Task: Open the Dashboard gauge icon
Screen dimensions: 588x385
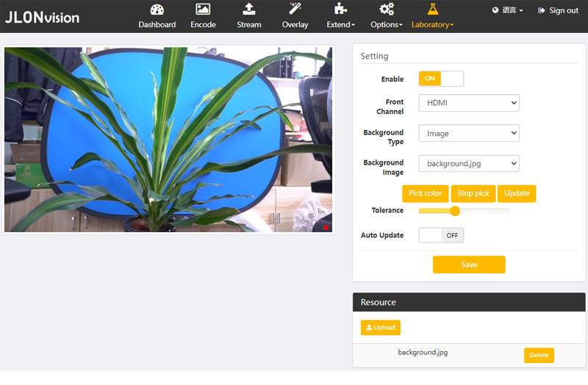Action: (x=157, y=10)
